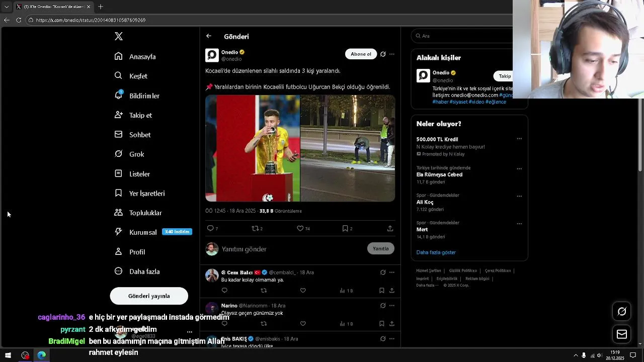Open Grok from the sidebar

pyautogui.click(x=129, y=154)
